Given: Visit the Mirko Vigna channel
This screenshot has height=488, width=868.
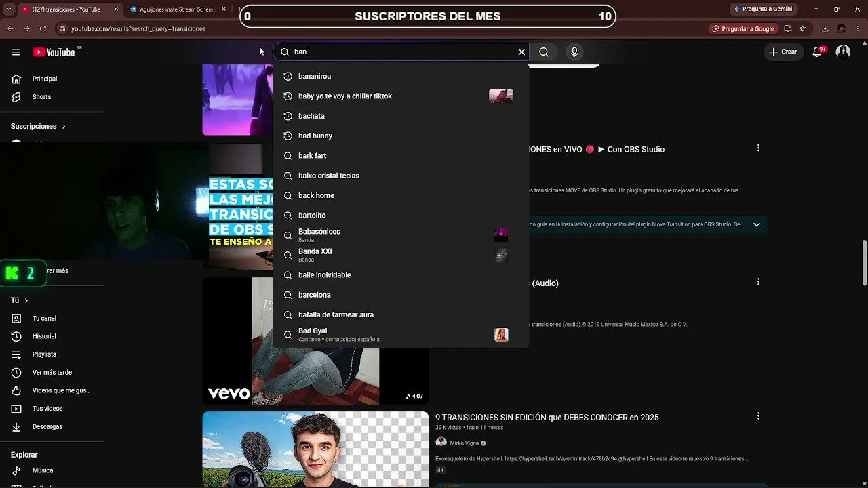Looking at the screenshot, I should (x=465, y=443).
